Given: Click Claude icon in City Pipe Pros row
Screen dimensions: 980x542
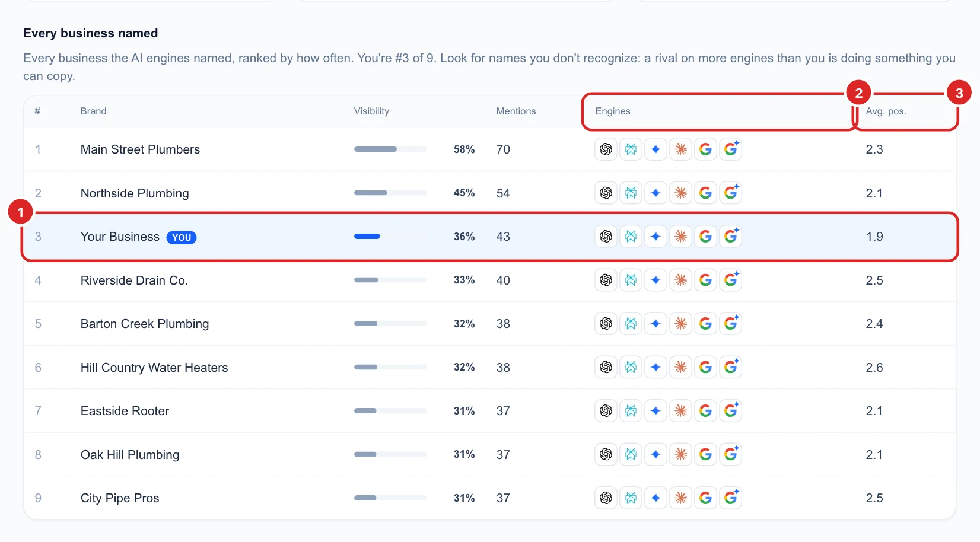Looking at the screenshot, I should tap(680, 498).
